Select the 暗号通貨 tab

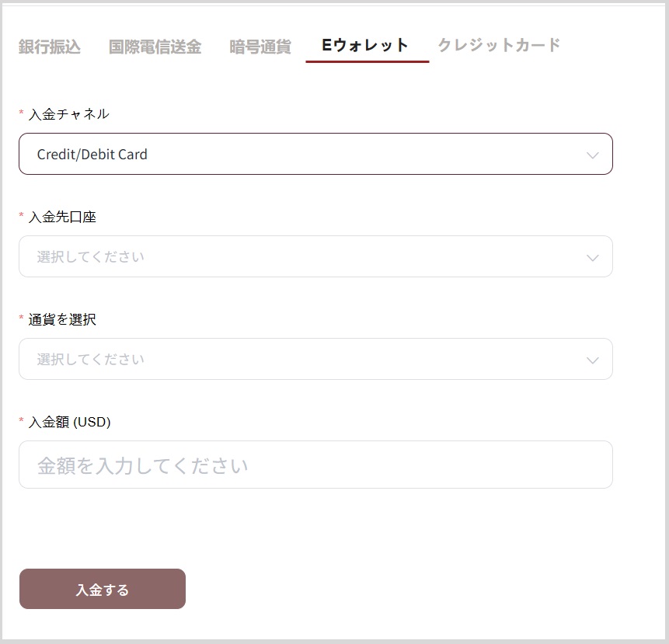[x=260, y=47]
